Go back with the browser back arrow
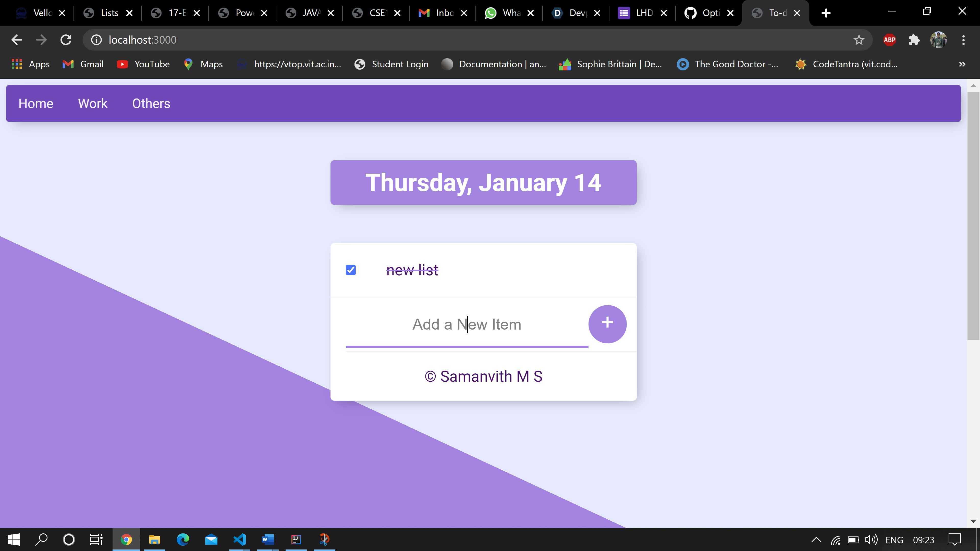The image size is (980, 551). click(x=16, y=40)
